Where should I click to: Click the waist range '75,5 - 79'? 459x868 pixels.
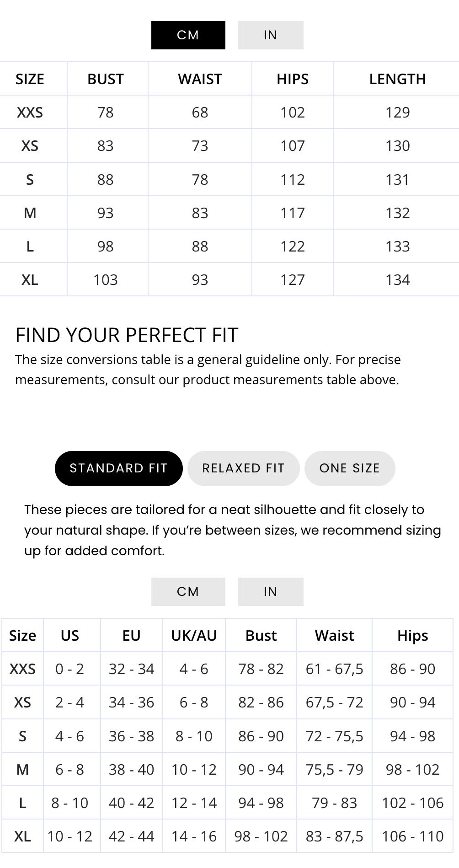point(334,770)
